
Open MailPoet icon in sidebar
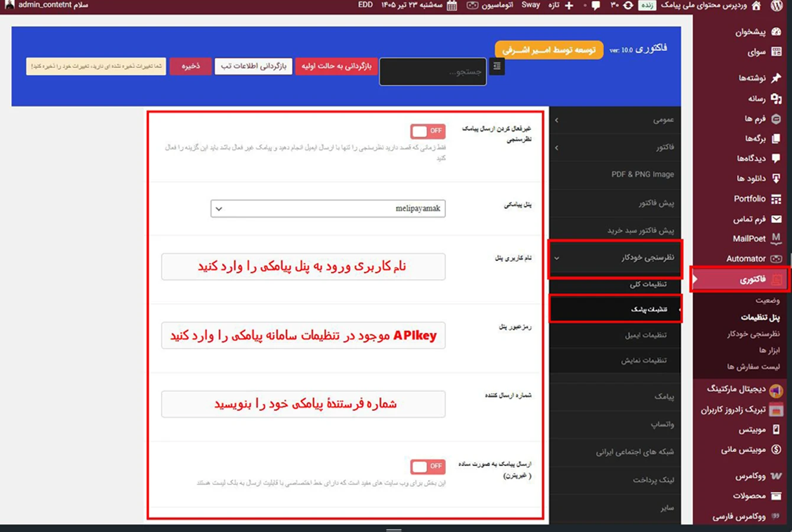[777, 238]
